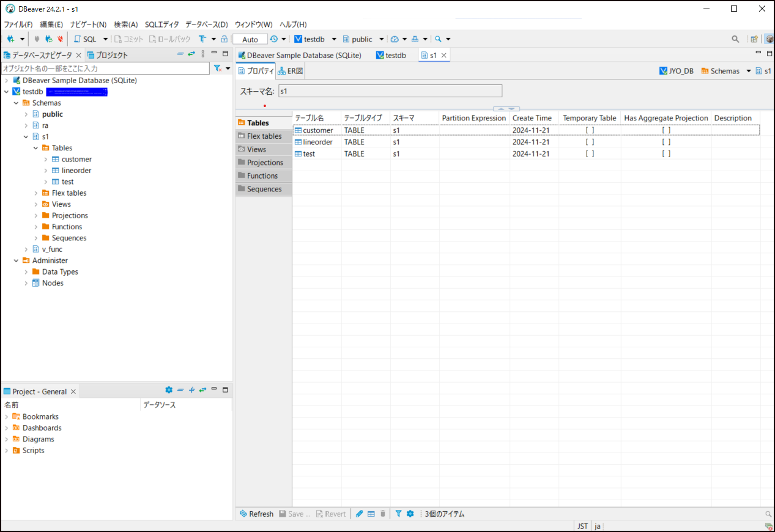The width and height of the screenshot is (775, 532).
Task: Toggle Temporary Table checkbox for test row
Action: pyautogui.click(x=590, y=154)
